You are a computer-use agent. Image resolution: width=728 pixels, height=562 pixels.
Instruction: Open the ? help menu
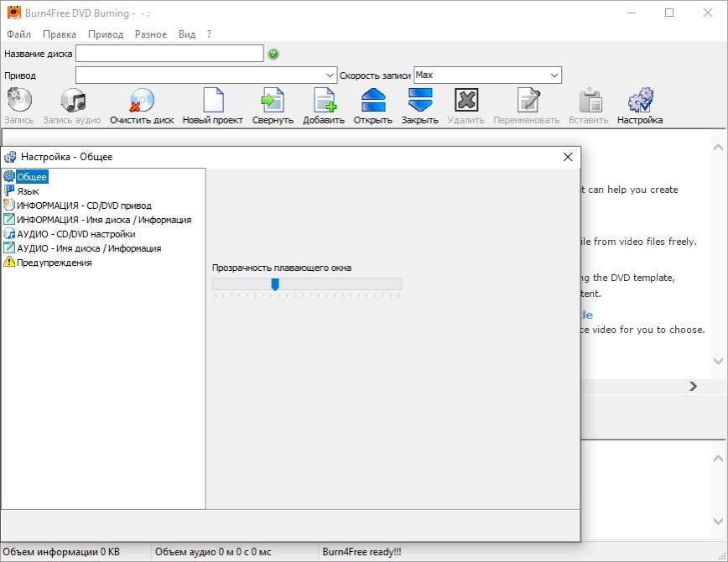[209, 34]
